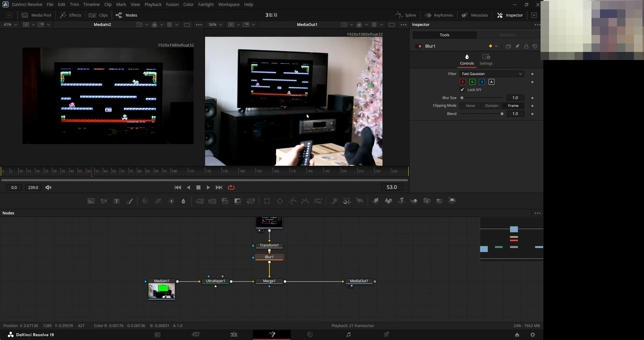Open the Keyframes panel
This screenshot has height=340, width=644.
[x=439, y=15]
